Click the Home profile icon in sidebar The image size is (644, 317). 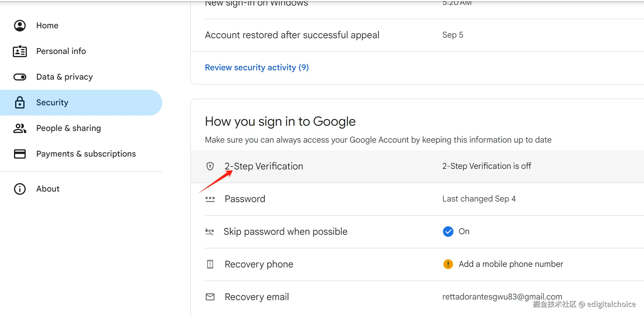(x=20, y=26)
